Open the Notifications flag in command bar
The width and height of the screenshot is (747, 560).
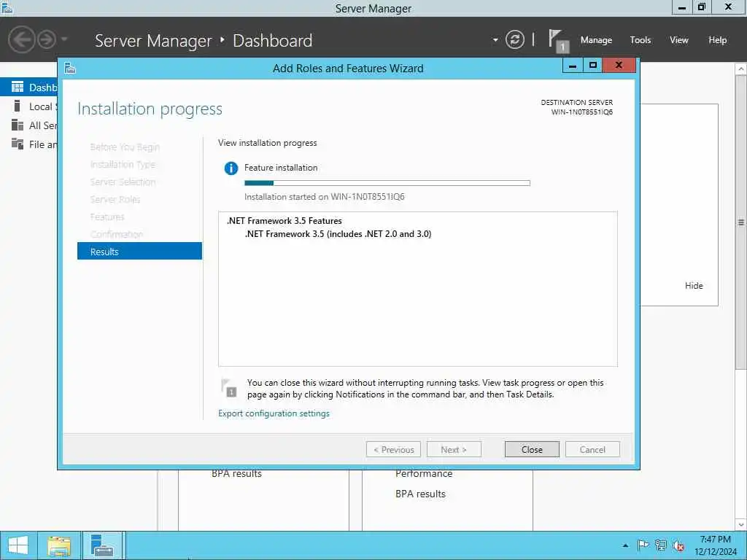pos(558,41)
